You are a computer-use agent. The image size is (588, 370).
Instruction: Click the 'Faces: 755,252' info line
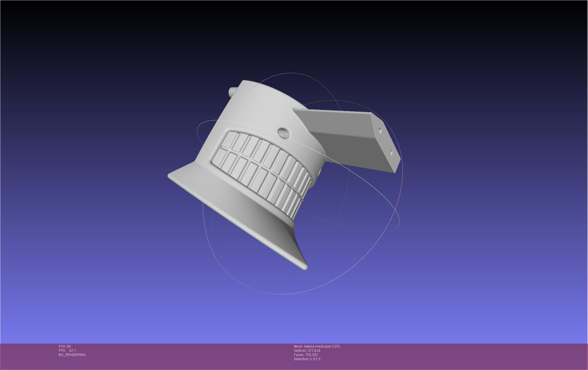coord(306,355)
